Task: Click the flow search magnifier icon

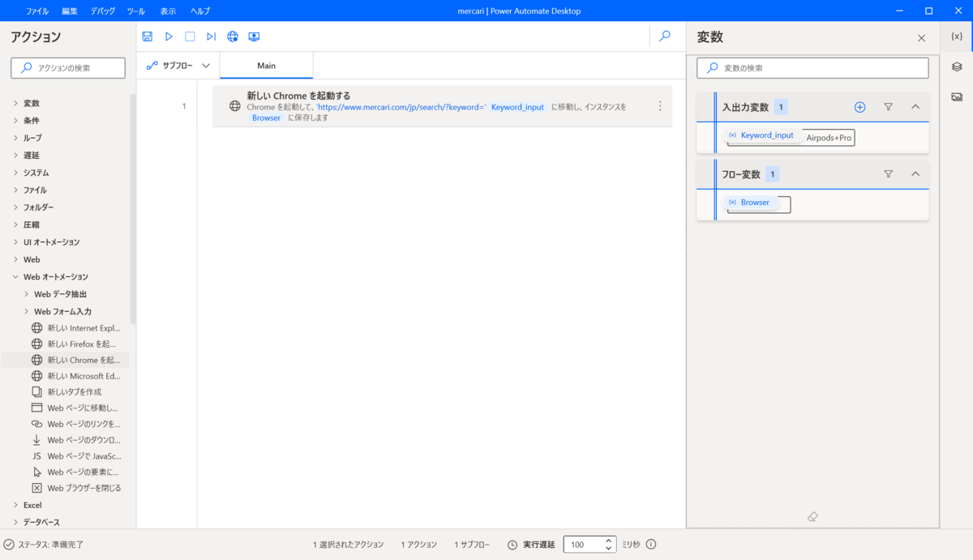Action: (x=665, y=36)
